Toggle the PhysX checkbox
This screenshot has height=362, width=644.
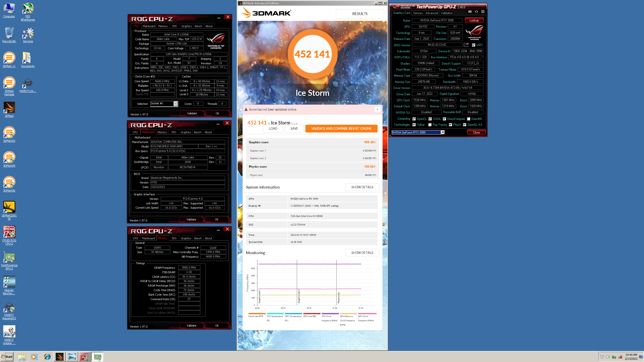[451, 125]
